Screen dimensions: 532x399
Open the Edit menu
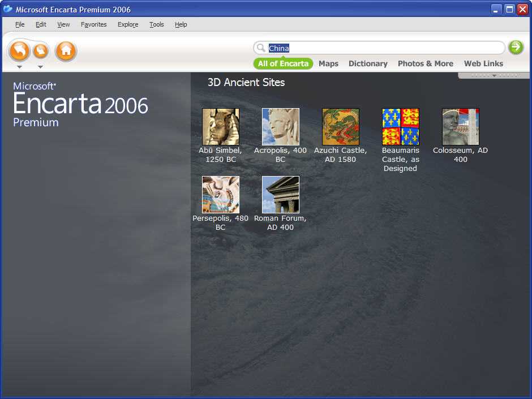41,24
